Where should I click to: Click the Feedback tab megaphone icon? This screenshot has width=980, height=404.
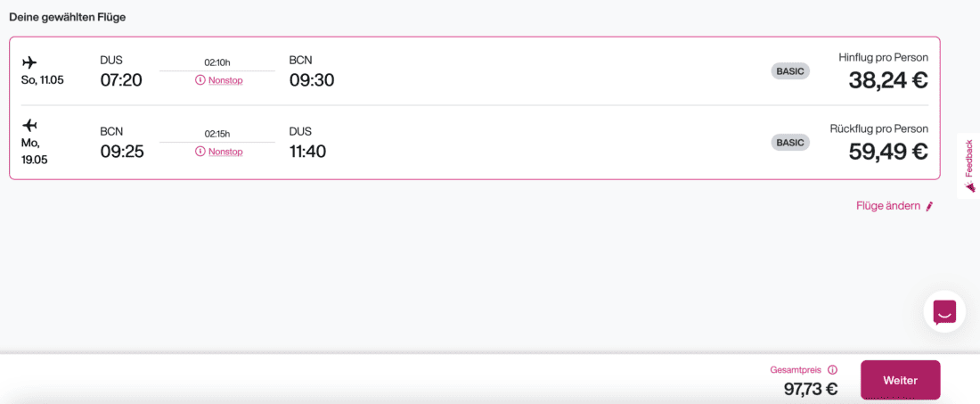pyautogui.click(x=969, y=187)
